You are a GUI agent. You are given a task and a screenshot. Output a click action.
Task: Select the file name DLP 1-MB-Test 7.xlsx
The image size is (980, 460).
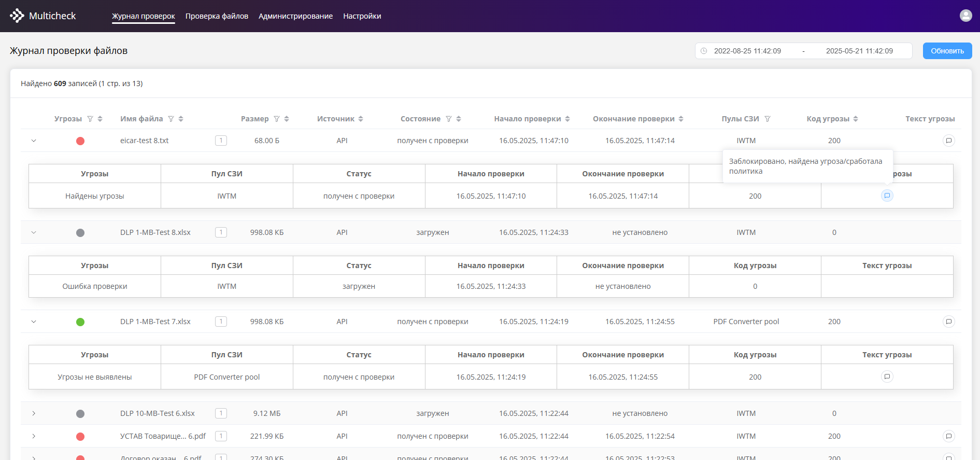[x=155, y=322]
